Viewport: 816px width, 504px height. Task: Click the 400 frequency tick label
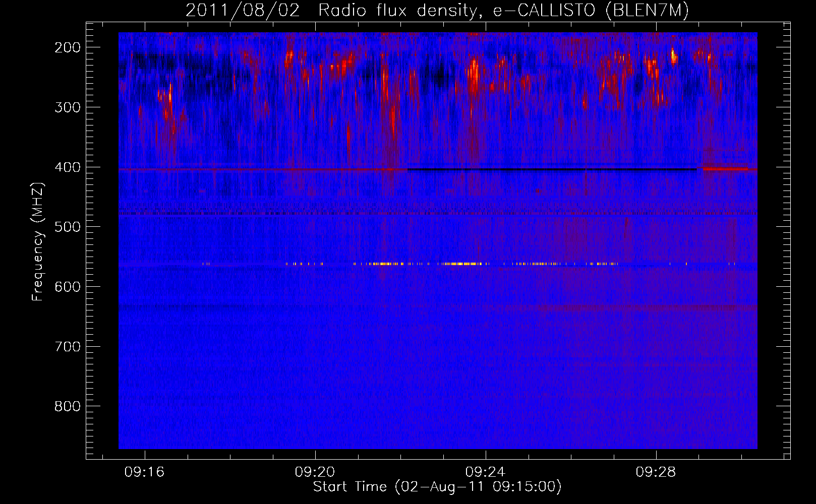tap(68, 167)
